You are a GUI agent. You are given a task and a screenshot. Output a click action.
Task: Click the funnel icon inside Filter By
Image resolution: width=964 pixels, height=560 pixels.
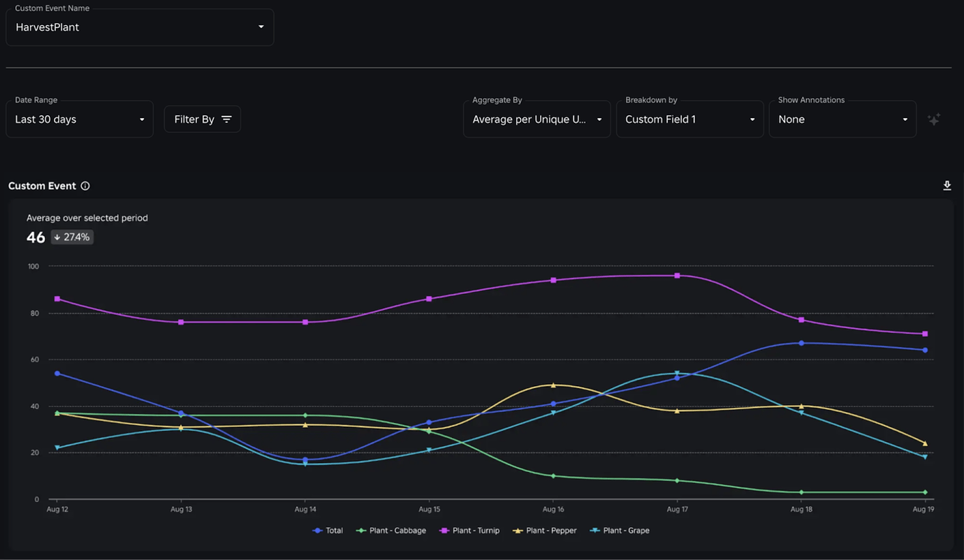click(227, 119)
